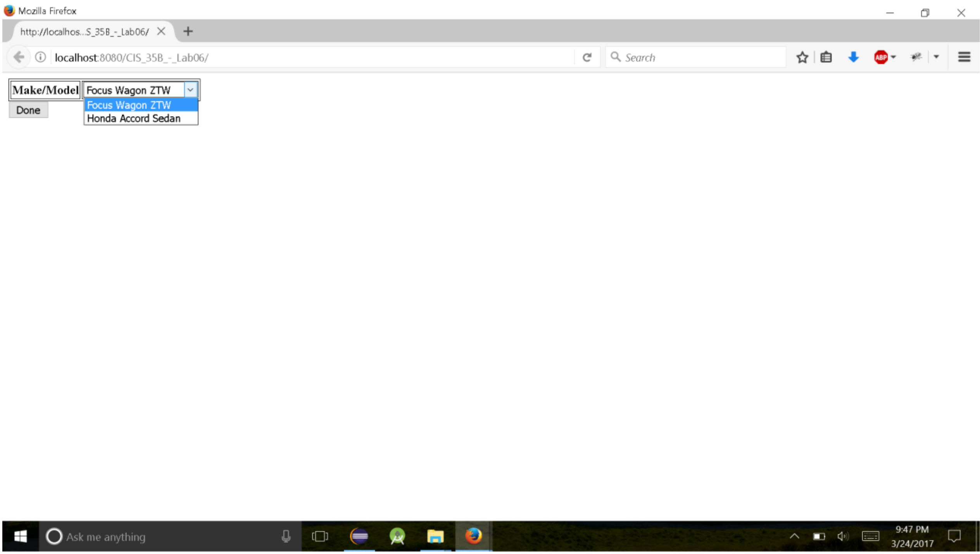Open Eclipse from the taskbar
Viewport: 980px width, 554px height.
[359, 536]
